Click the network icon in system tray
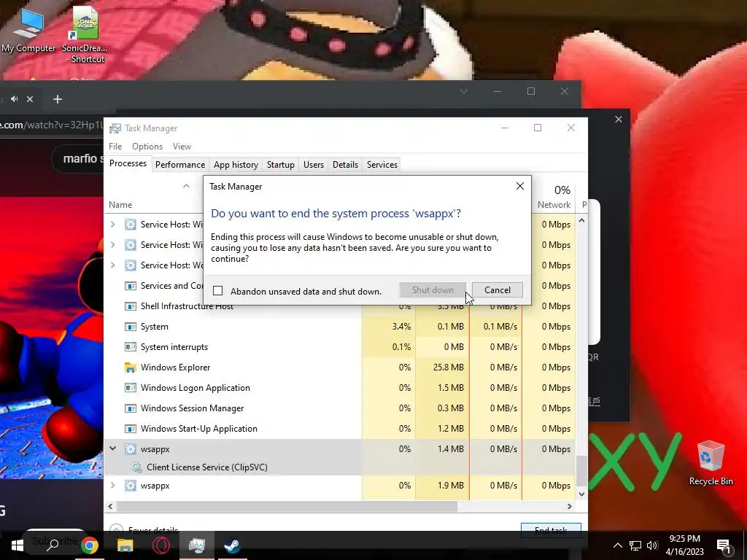 635,545
